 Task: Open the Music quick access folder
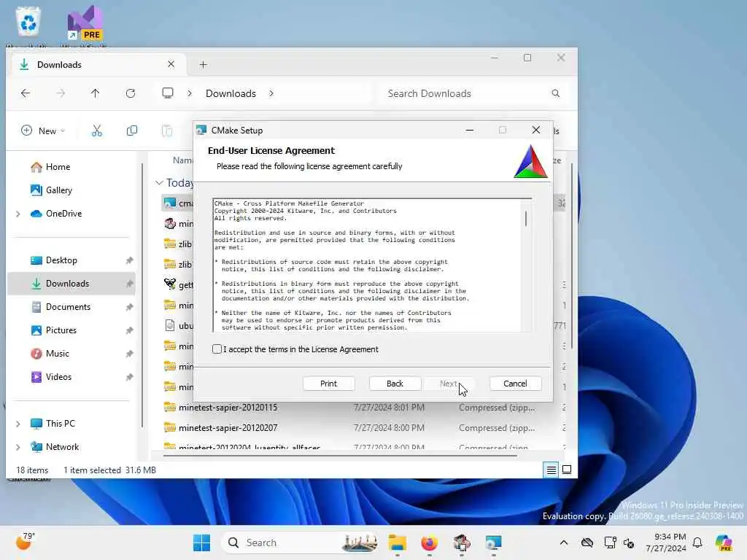[x=57, y=354]
